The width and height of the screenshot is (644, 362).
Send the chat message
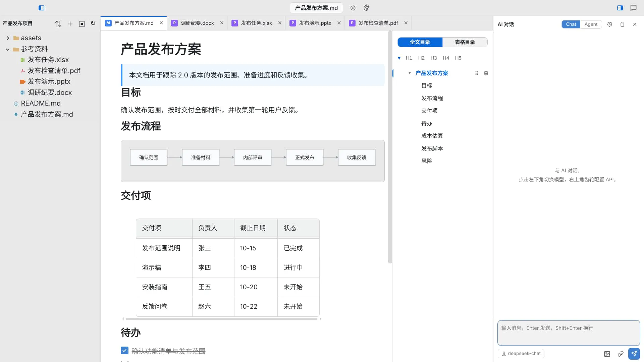[x=634, y=354]
